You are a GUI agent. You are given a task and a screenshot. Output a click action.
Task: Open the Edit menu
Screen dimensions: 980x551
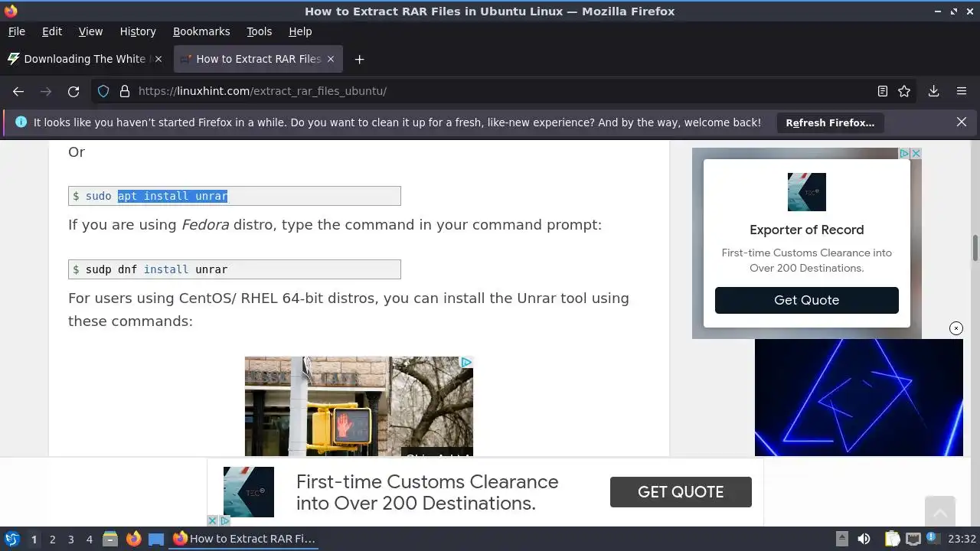(x=52, y=31)
